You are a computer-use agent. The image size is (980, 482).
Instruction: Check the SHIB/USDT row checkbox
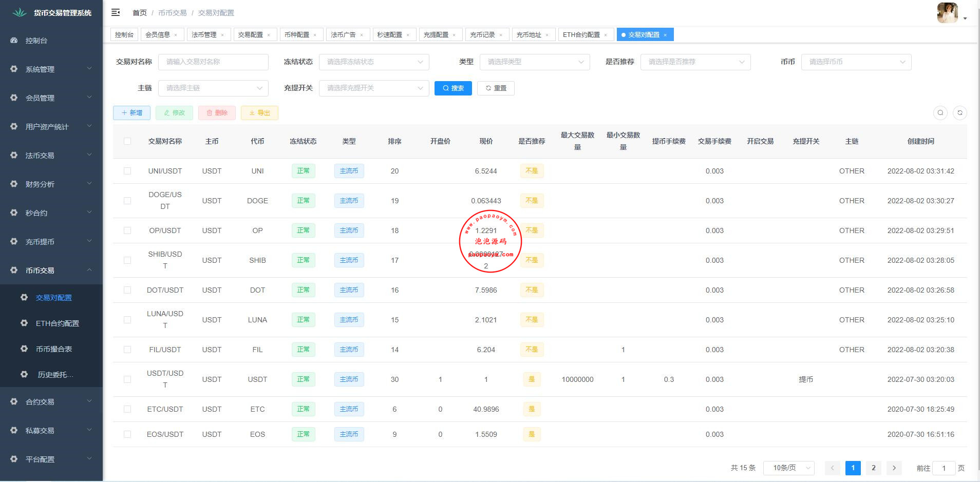pyautogui.click(x=127, y=260)
